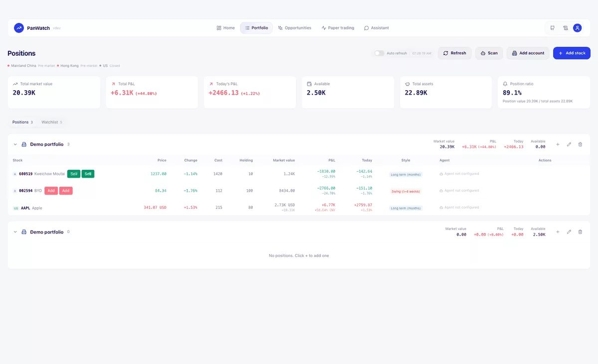Image resolution: width=598 pixels, height=364 pixels.
Task: Click the Add stock button
Action: tap(572, 53)
